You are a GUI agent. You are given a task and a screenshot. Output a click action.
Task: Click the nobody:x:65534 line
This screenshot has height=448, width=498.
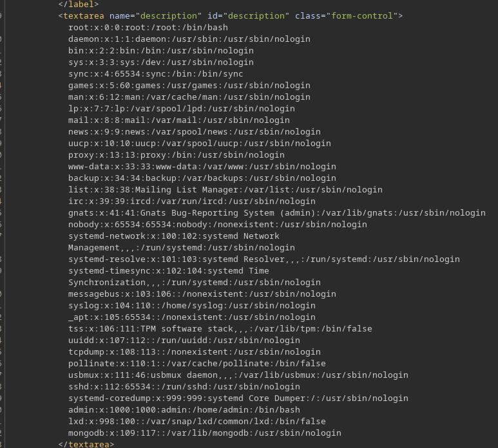(x=218, y=225)
